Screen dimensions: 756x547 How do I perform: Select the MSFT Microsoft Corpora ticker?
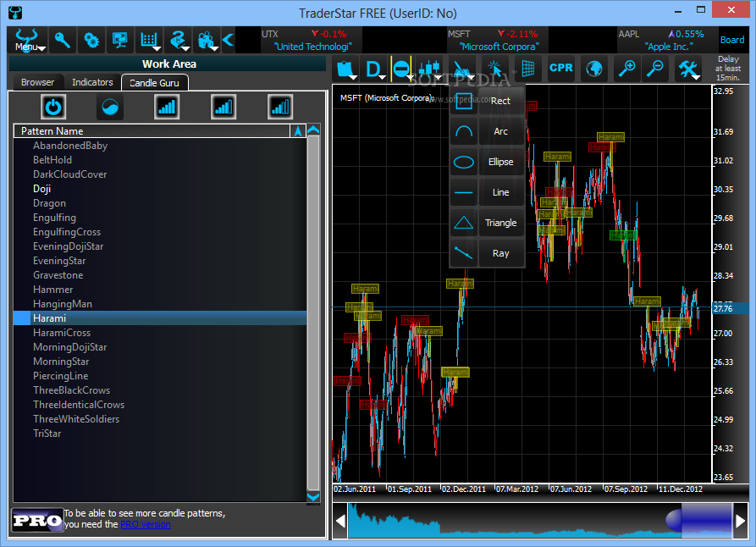[498, 40]
